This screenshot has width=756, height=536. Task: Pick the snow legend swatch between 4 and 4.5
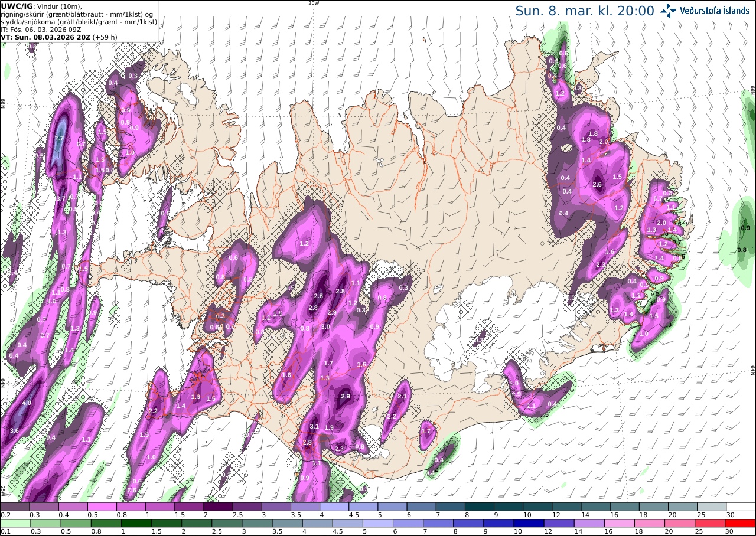click(334, 506)
